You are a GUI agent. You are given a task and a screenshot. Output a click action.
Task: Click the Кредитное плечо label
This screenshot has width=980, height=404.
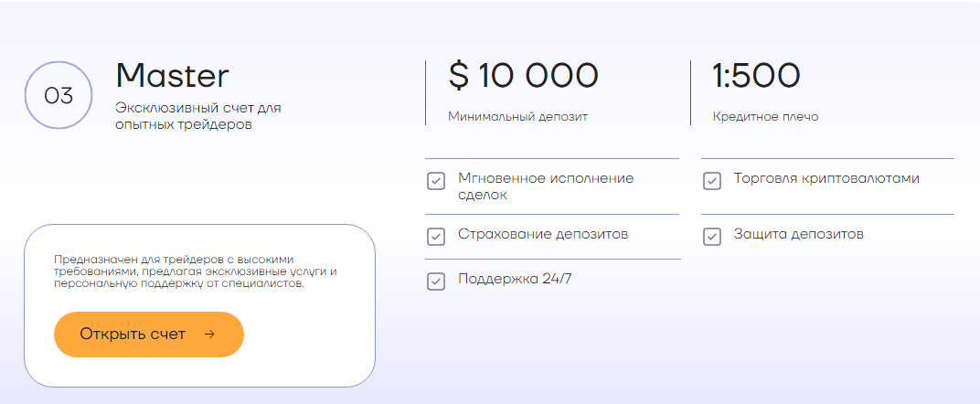pyautogui.click(x=766, y=117)
